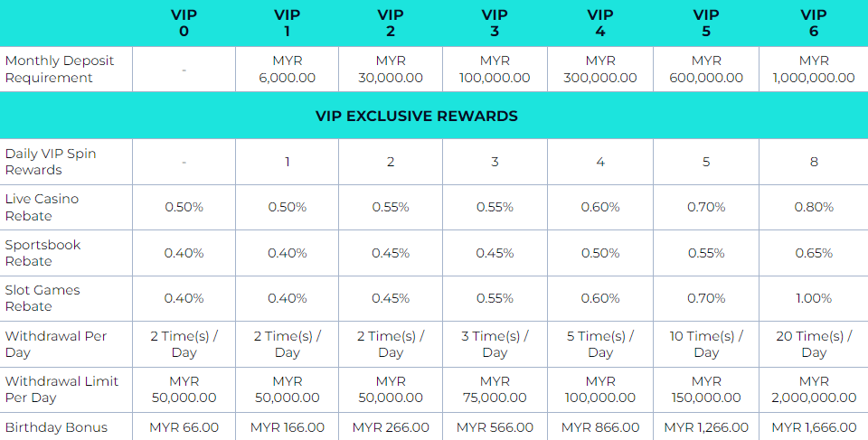
Task: Click the MYR 2,000,000.00 withdrawal limit cell
Action: pos(814,390)
